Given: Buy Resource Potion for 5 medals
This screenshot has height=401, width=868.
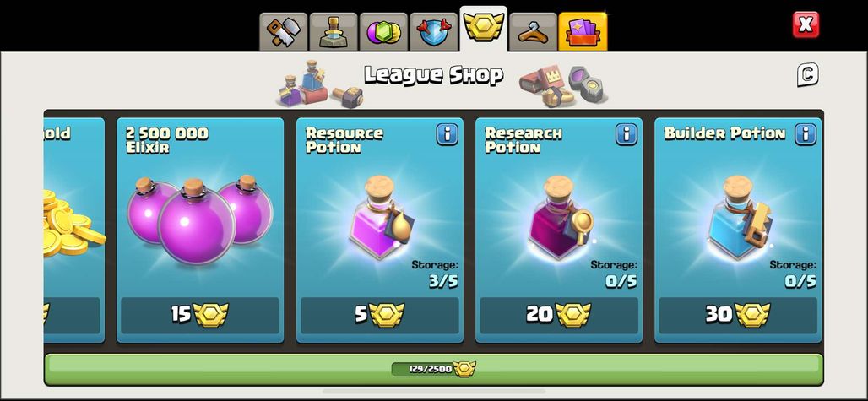Looking at the screenshot, I should point(380,315).
